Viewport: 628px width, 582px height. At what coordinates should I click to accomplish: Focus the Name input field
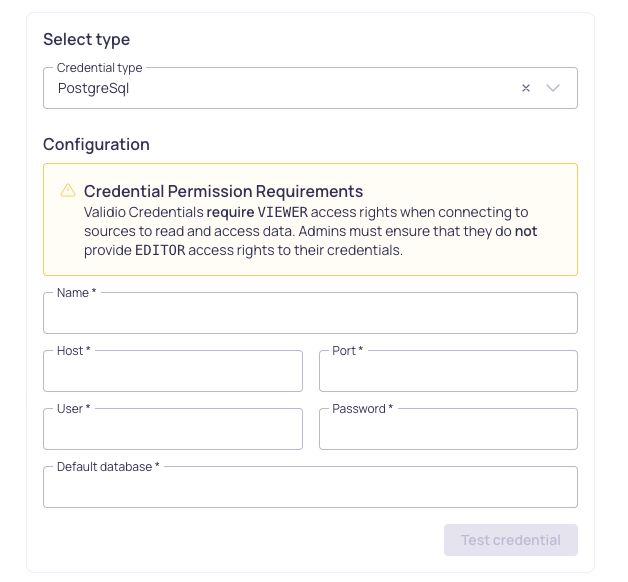coord(310,314)
